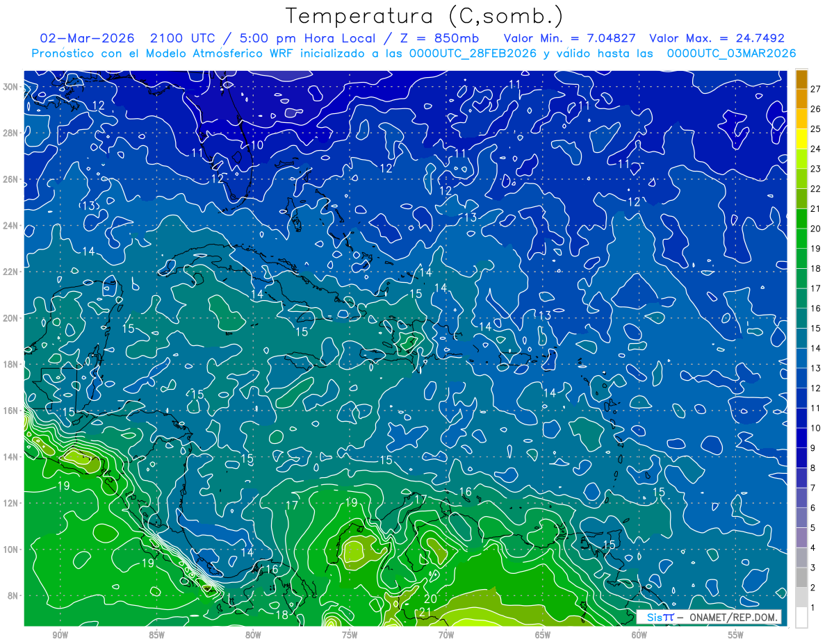
Task: Click the '85W' longitude axis label
Action: [x=156, y=635]
